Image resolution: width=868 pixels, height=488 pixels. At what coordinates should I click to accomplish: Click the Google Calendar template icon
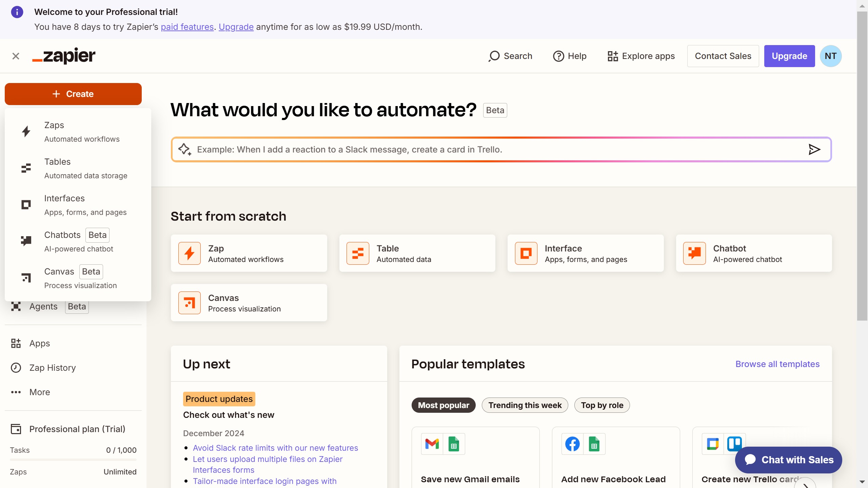(713, 444)
